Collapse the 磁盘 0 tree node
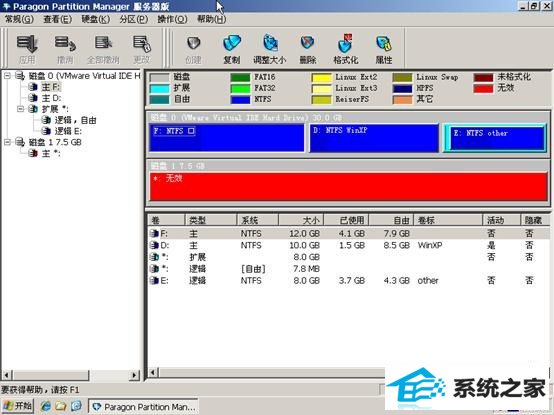 tap(7, 75)
